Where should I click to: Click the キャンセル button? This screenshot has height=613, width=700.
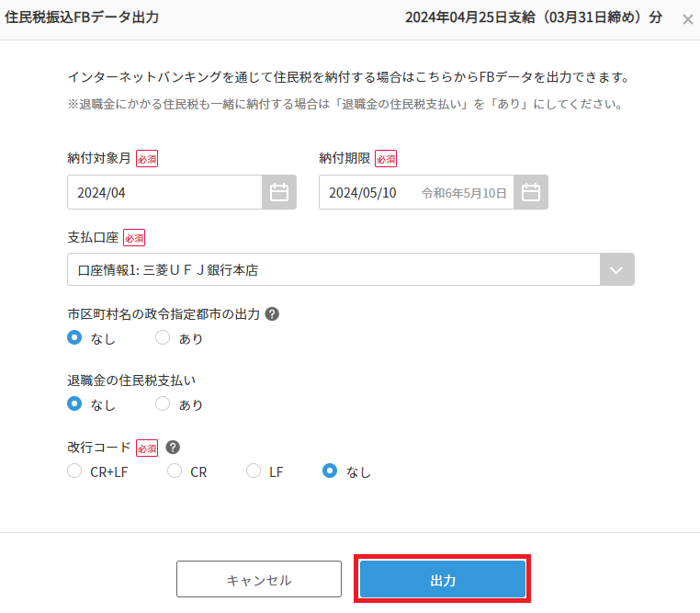click(259, 579)
